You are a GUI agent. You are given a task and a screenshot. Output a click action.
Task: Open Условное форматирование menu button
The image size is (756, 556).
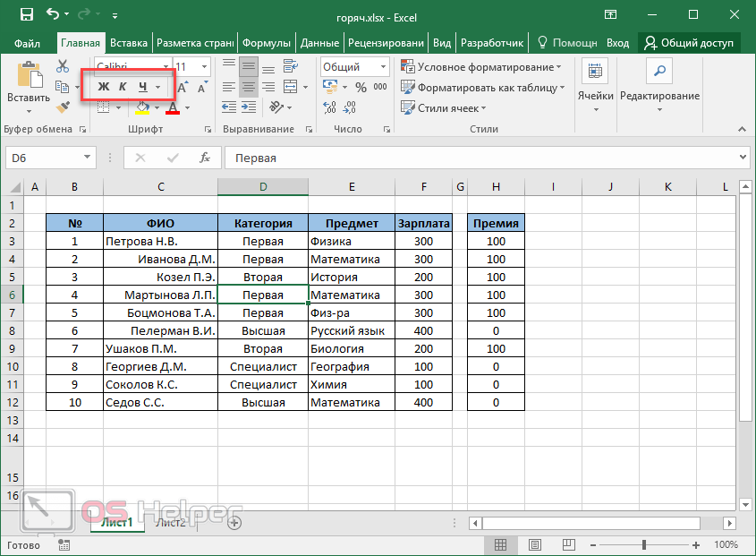(481, 67)
